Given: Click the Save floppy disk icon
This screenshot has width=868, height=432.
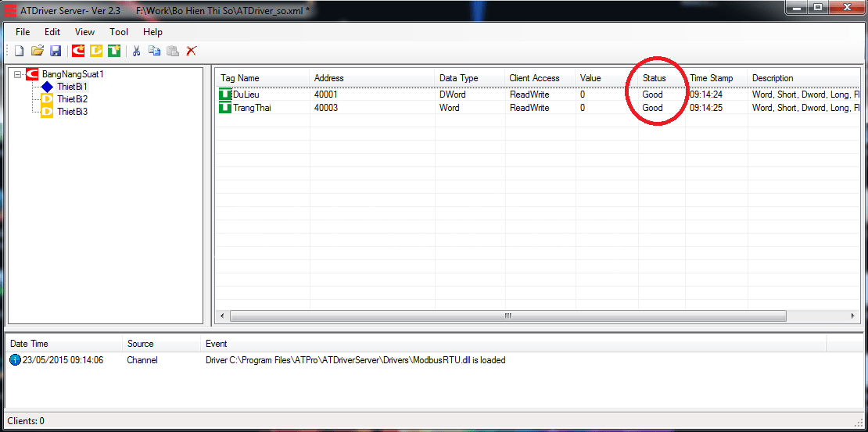Looking at the screenshot, I should (x=56, y=51).
